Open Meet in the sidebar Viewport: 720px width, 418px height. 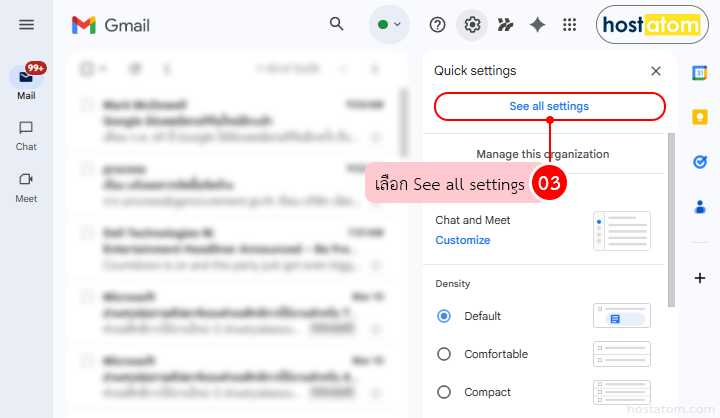[x=26, y=188]
